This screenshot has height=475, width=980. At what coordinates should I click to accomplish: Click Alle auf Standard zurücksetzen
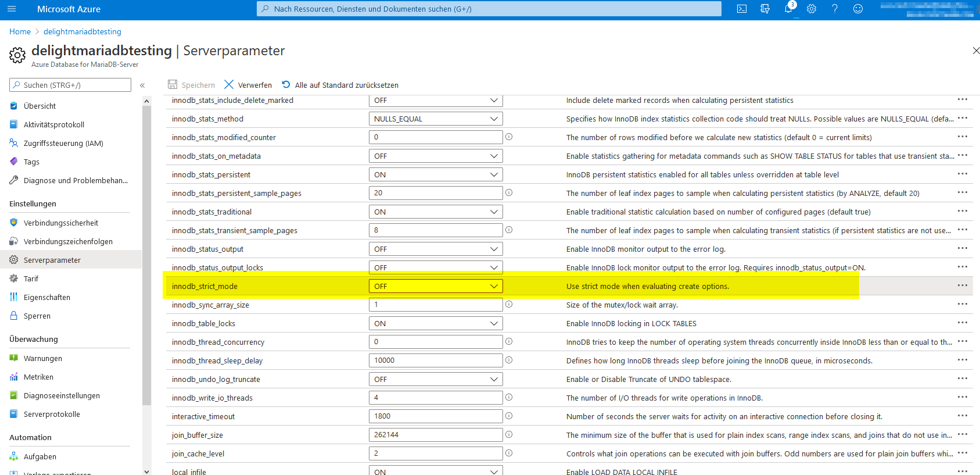[x=340, y=85]
